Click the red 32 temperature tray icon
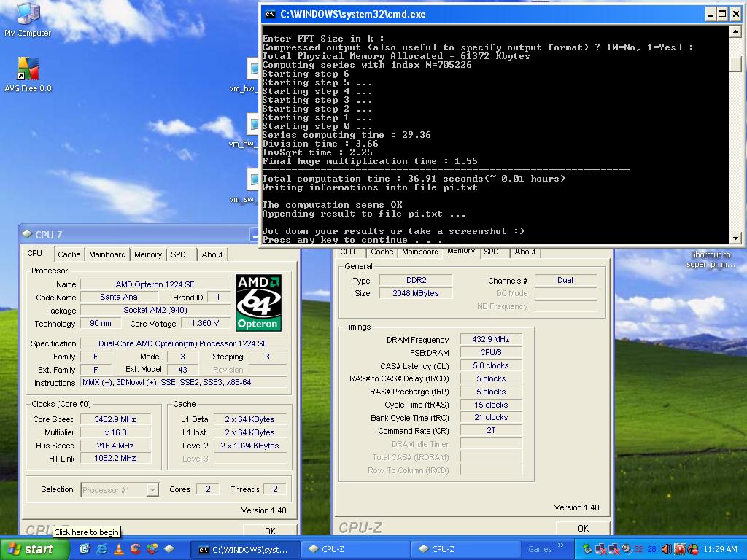 638,550
